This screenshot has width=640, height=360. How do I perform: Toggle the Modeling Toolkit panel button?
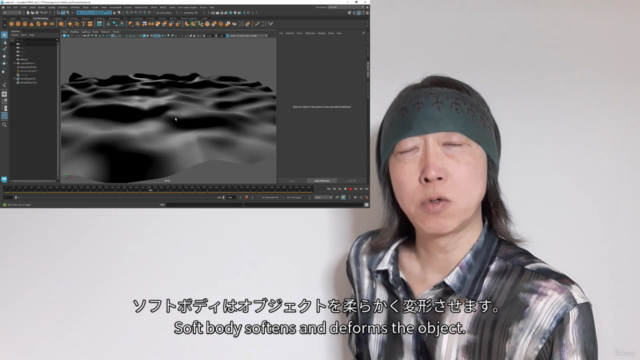coord(349,13)
